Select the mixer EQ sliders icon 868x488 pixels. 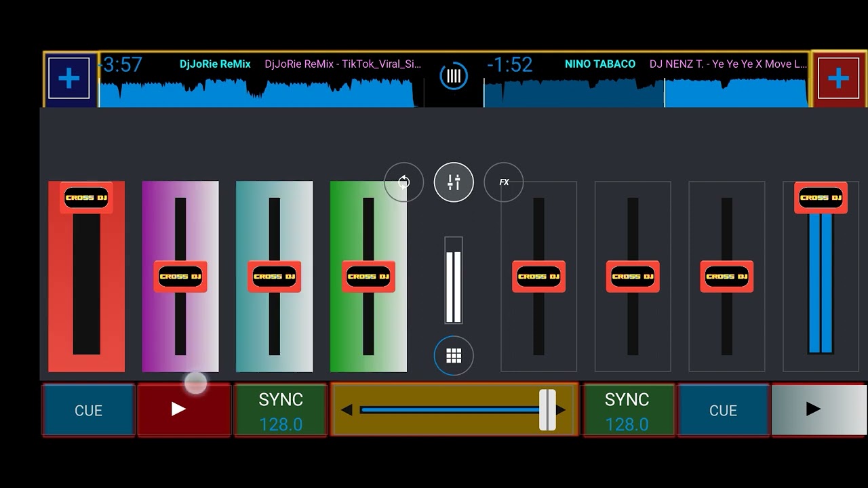[454, 182]
